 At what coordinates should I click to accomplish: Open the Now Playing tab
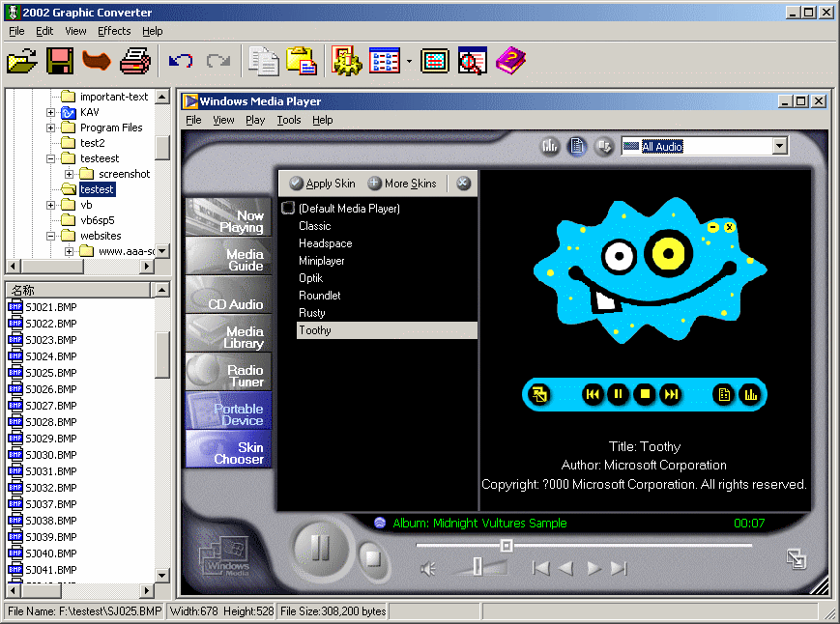[x=229, y=217]
